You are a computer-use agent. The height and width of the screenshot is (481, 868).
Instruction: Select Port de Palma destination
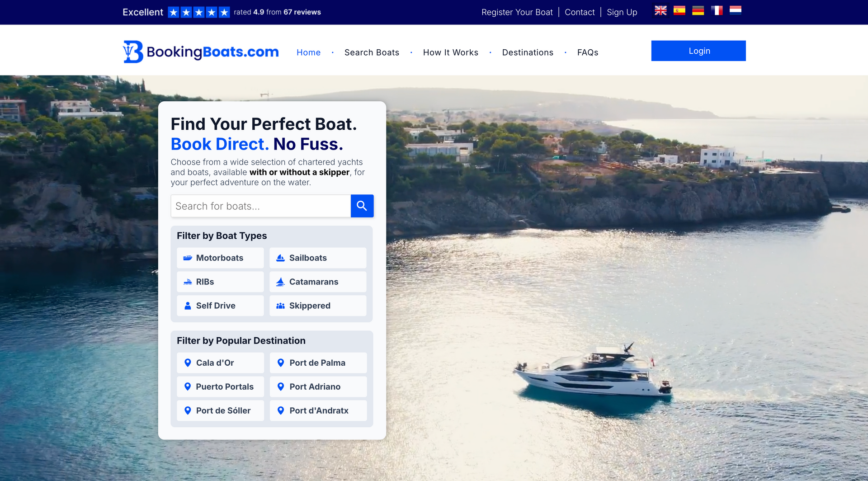[x=318, y=363]
